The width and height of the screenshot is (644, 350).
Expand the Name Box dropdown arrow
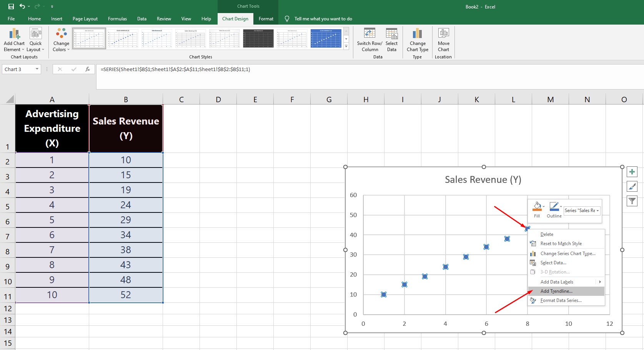click(x=37, y=69)
